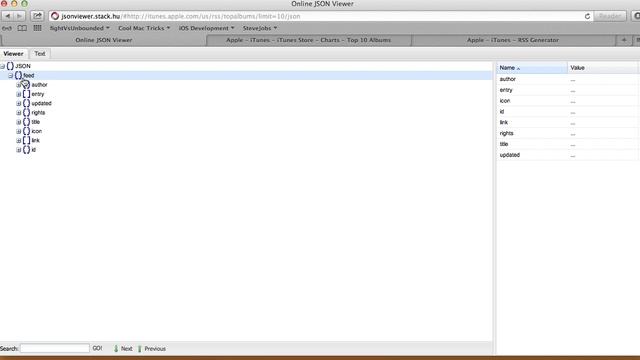
Task: Select the link row in the properties grid
Action: click(567, 122)
